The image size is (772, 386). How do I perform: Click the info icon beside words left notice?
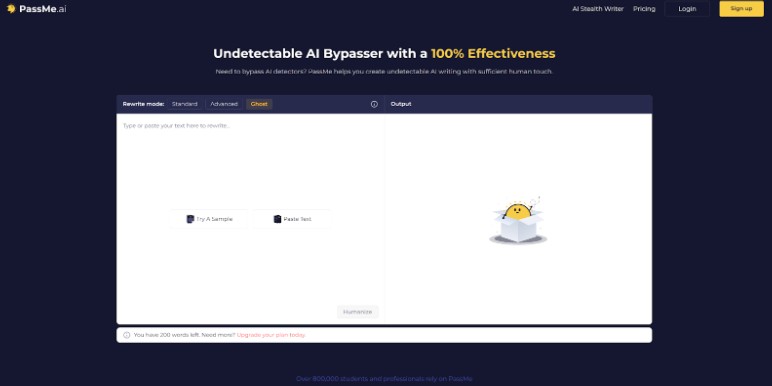click(127, 335)
